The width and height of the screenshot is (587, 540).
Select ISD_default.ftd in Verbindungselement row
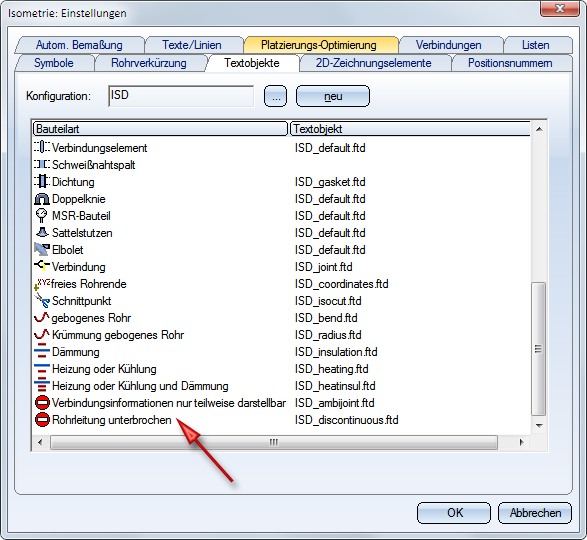click(x=330, y=148)
